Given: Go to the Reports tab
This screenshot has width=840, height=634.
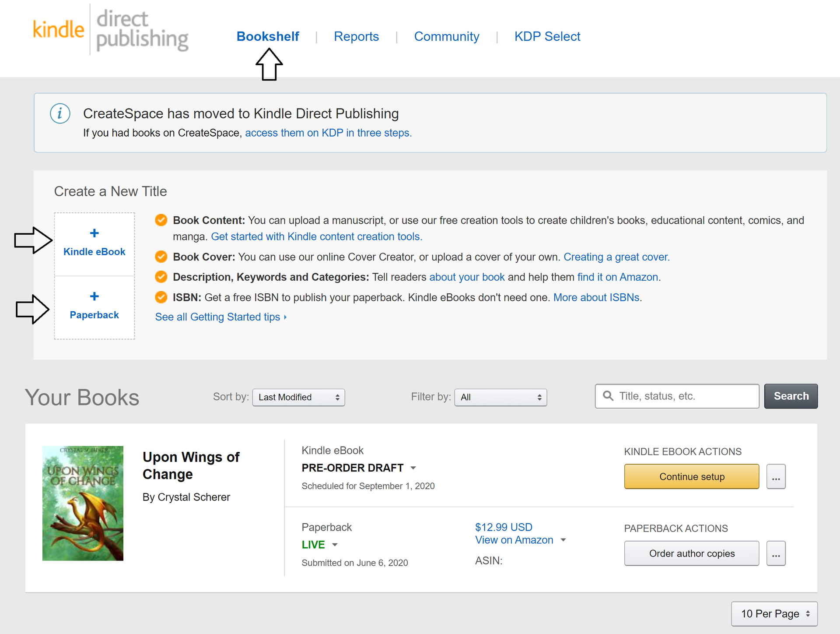Looking at the screenshot, I should tap(356, 36).
